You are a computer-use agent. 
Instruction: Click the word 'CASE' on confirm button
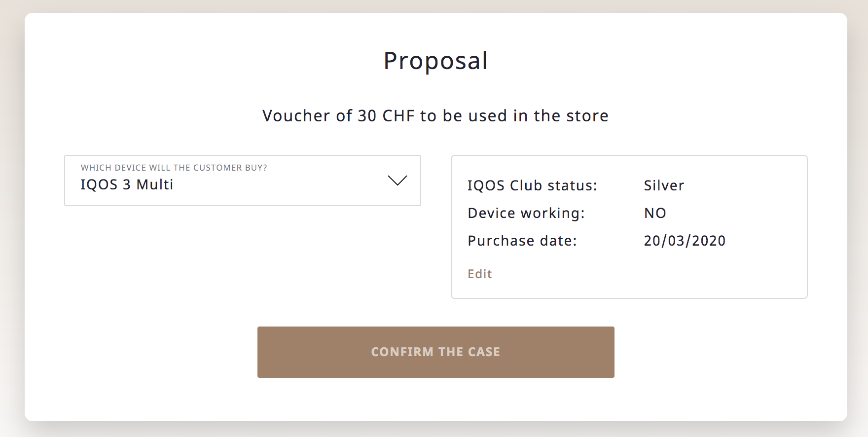pyautogui.click(x=484, y=352)
